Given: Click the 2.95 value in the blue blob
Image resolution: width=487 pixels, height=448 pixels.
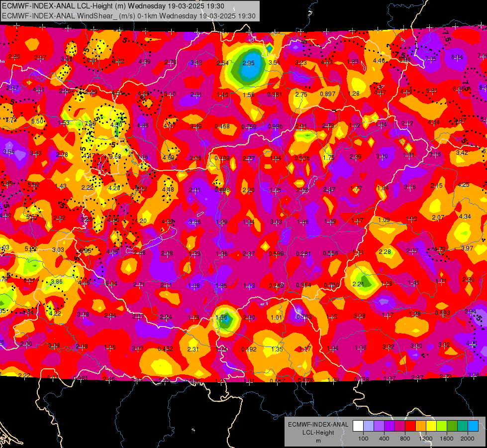Looking at the screenshot, I should click(x=248, y=63).
